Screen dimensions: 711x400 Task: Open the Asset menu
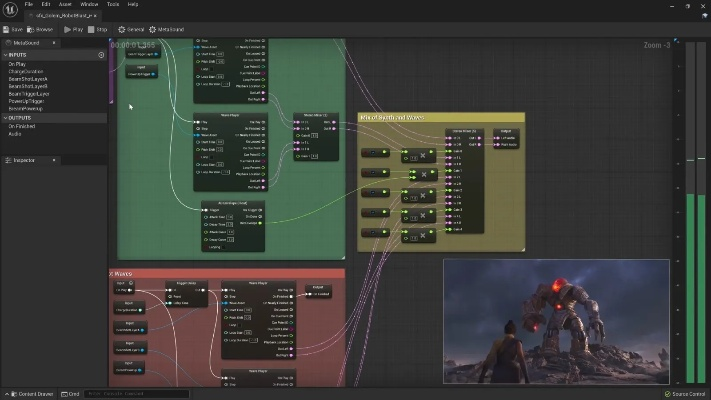[67, 4]
